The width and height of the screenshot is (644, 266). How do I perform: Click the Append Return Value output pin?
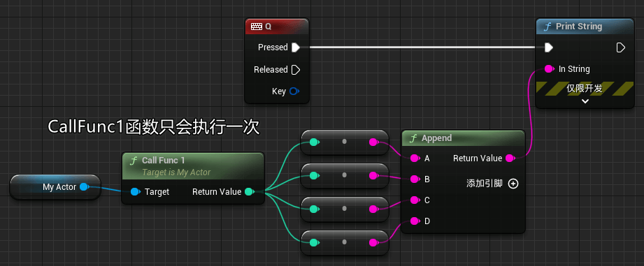click(510, 158)
